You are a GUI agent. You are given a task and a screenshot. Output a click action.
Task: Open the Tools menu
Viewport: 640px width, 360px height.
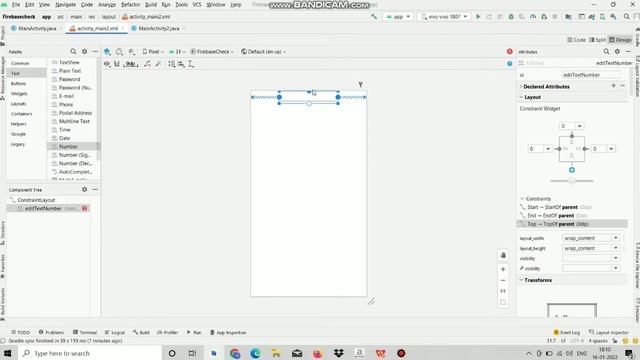(182, 5)
